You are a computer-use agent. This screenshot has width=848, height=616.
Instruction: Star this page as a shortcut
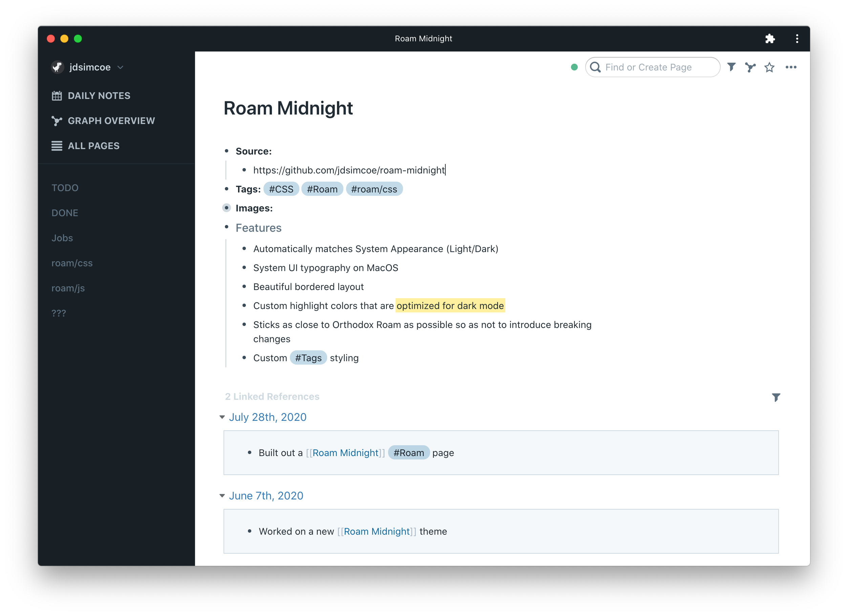(769, 67)
